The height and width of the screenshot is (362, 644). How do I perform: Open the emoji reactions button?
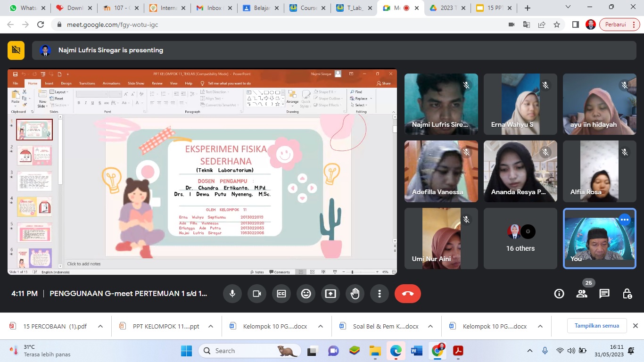306,294
